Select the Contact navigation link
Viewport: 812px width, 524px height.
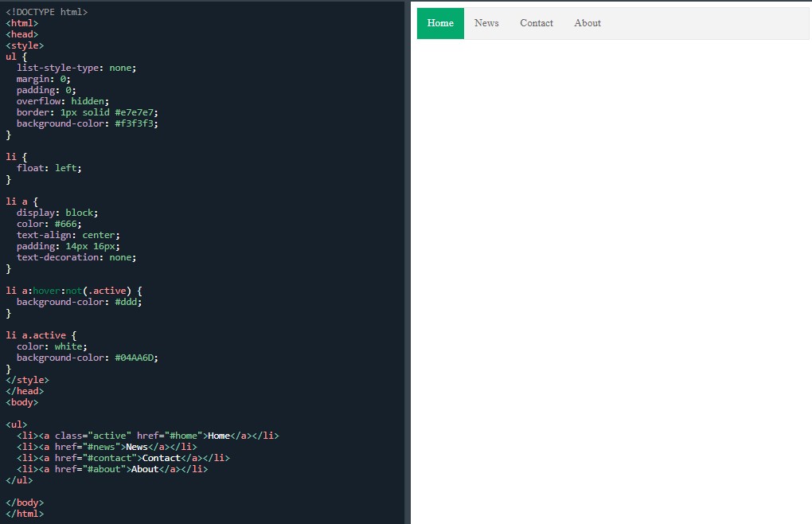point(537,23)
